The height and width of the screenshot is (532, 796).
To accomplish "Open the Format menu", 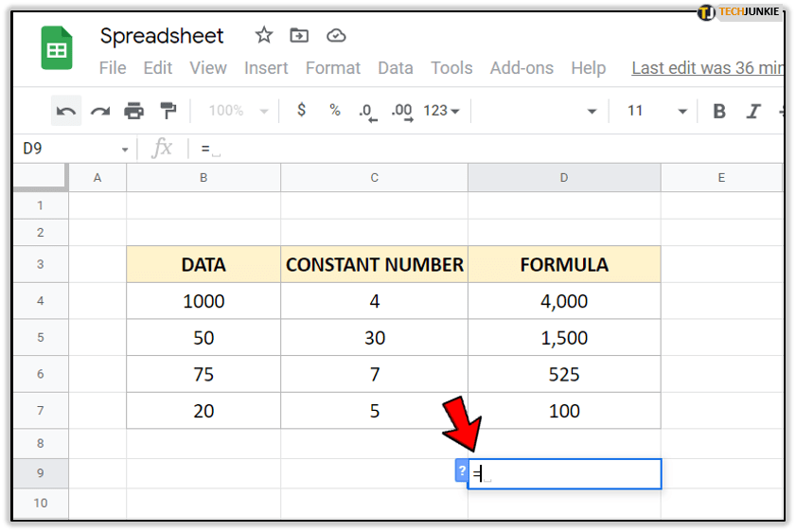I will point(332,68).
